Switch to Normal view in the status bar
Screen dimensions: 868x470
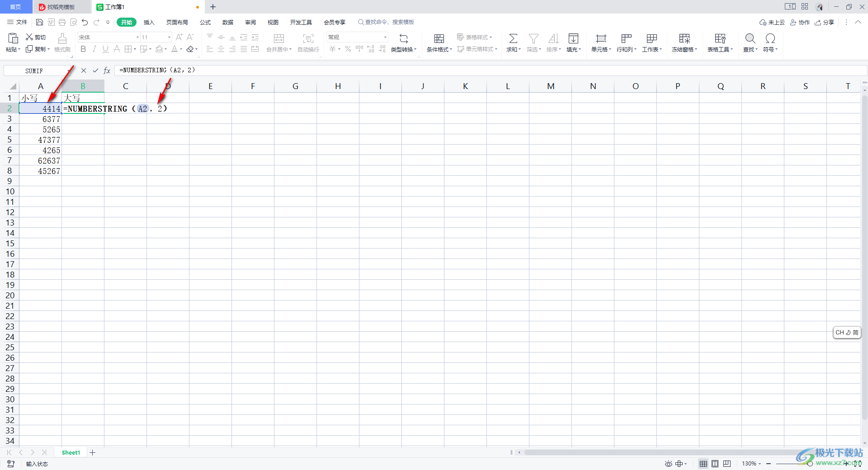[703, 464]
